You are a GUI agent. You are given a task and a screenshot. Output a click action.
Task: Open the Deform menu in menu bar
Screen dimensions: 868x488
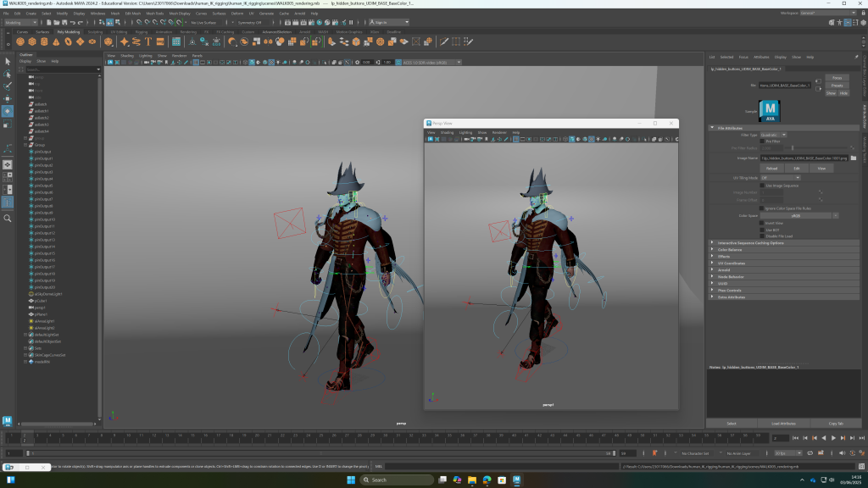236,14
